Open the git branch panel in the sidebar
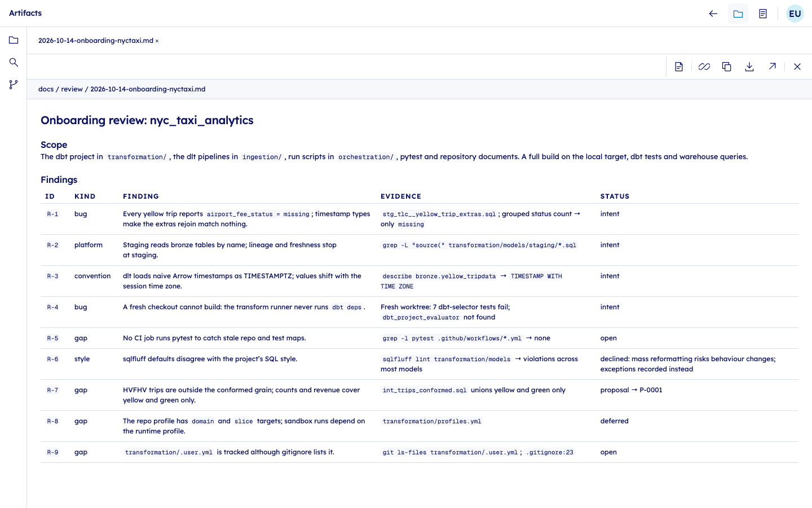 click(x=14, y=85)
